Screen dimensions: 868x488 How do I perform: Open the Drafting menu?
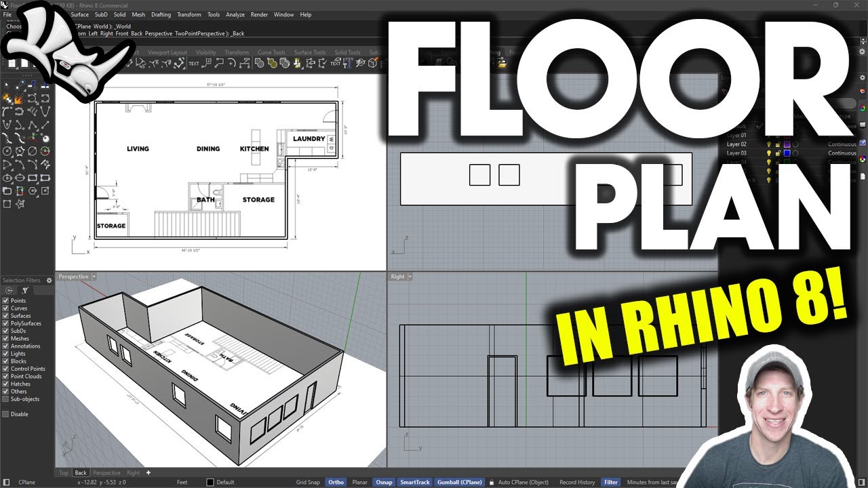click(x=161, y=14)
